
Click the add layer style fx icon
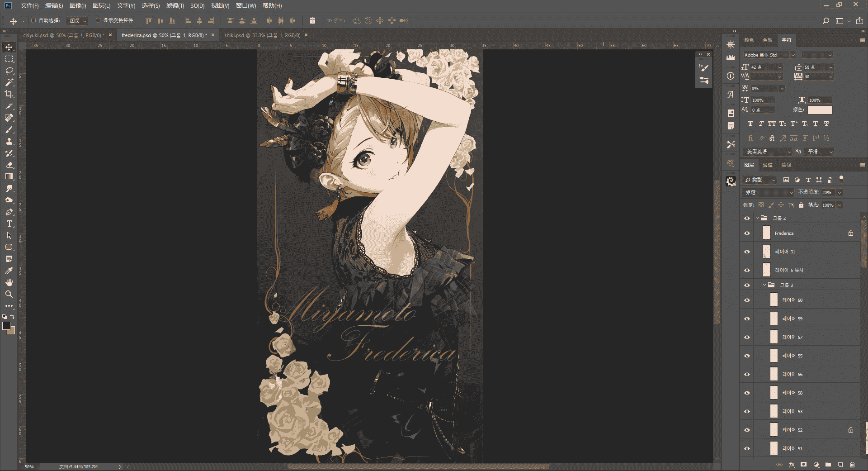point(792,464)
